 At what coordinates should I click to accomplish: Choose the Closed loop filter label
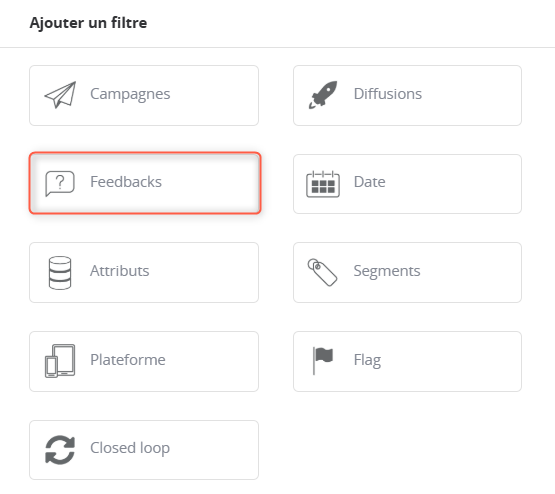coord(130,448)
